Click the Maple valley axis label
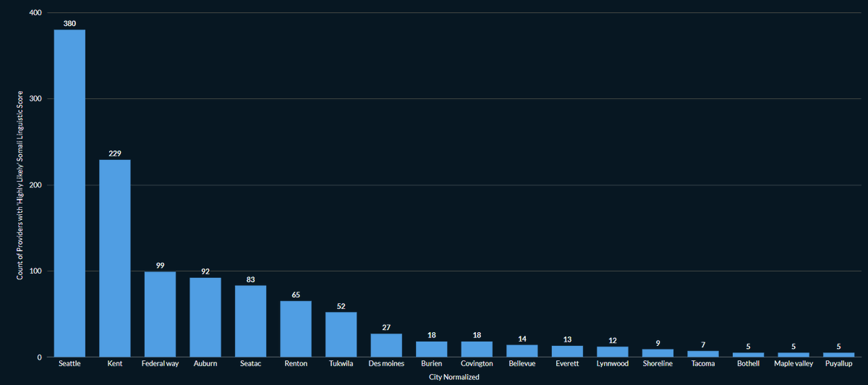The image size is (868, 385). (x=793, y=364)
